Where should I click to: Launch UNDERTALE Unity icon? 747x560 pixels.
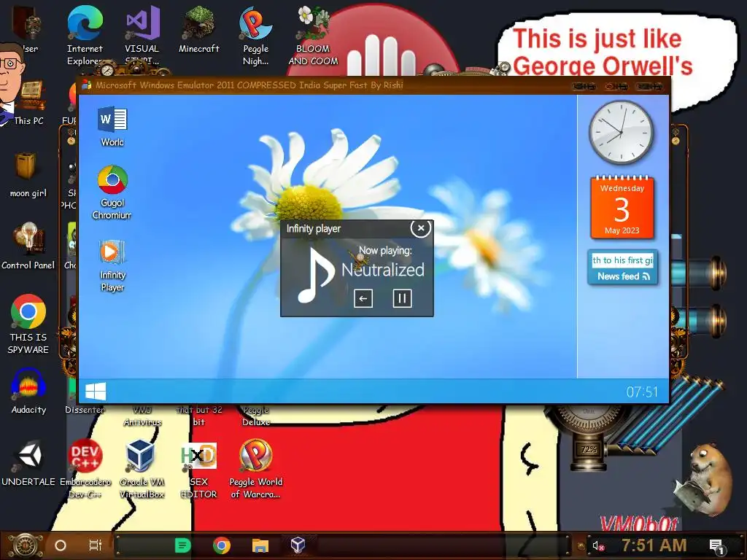28,463
